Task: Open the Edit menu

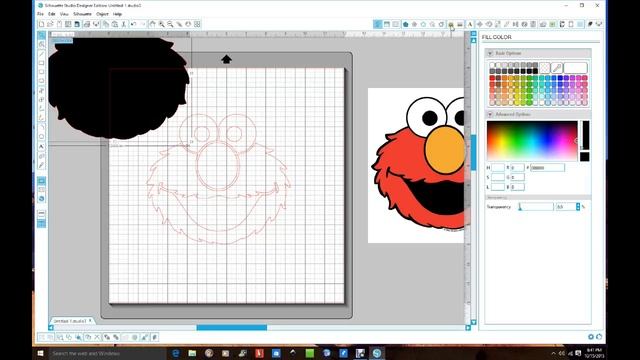Action: coord(51,14)
